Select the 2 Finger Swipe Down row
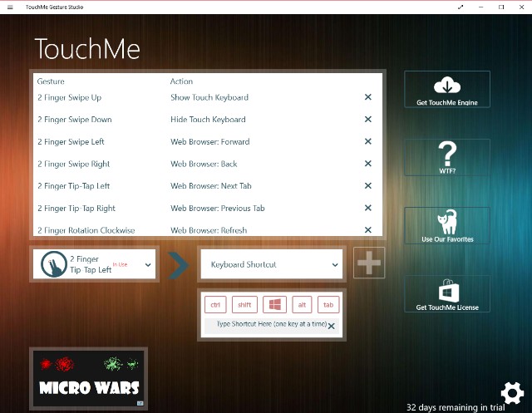This screenshot has height=413, width=532. (x=208, y=120)
